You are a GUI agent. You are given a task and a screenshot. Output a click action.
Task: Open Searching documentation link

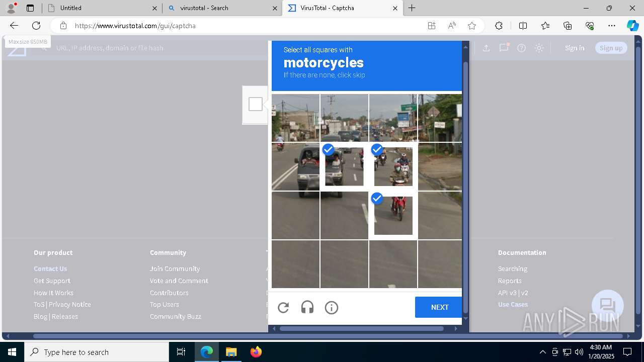[x=513, y=268]
